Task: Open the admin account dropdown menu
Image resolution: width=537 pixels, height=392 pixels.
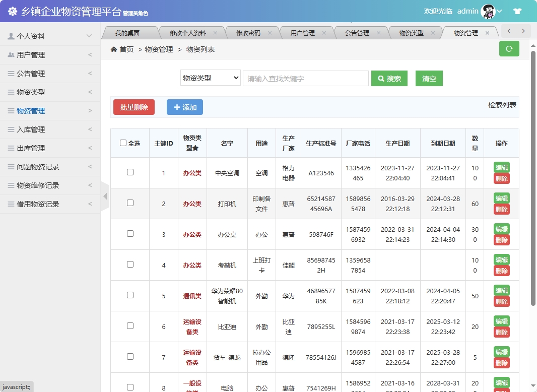Action: point(499,10)
